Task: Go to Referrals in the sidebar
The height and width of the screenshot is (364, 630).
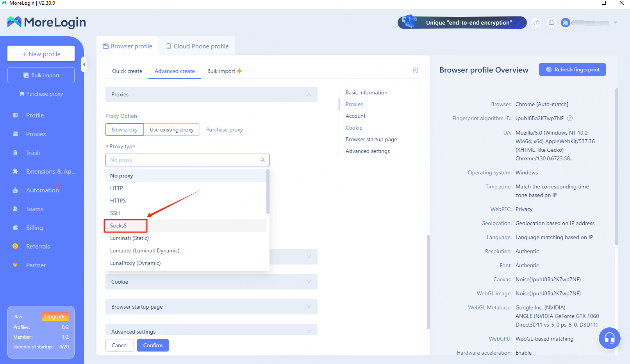Action: (x=38, y=247)
